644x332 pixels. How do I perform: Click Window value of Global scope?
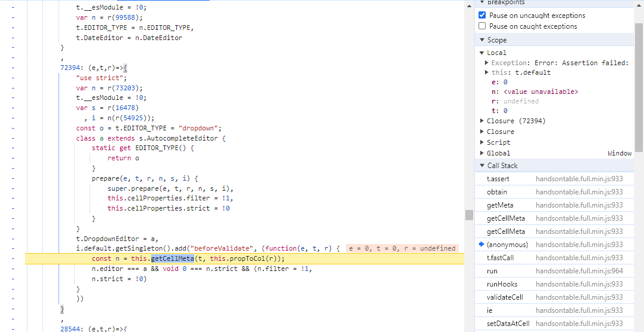coord(620,153)
